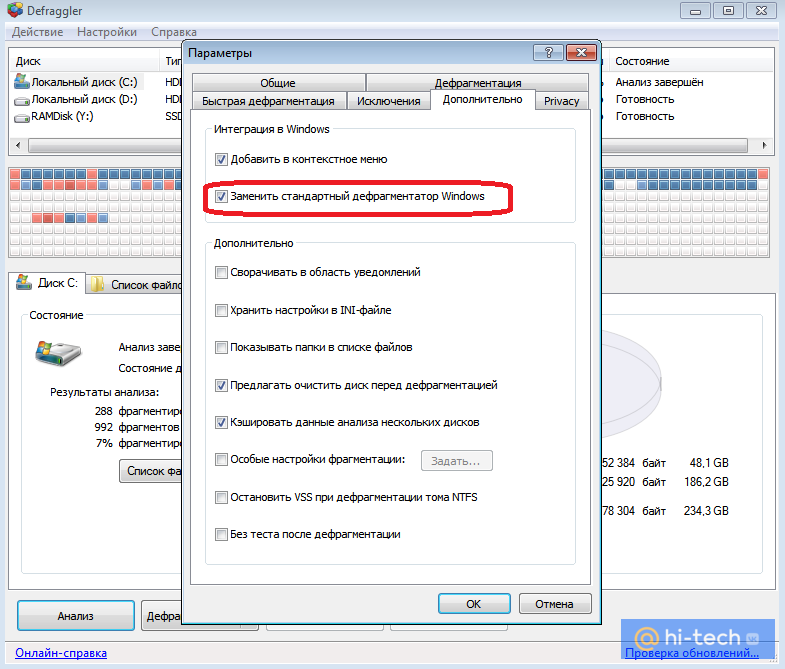Click the large Windows drive icon under Состояние
Image resolution: width=785 pixels, height=669 pixels.
pos(58,353)
